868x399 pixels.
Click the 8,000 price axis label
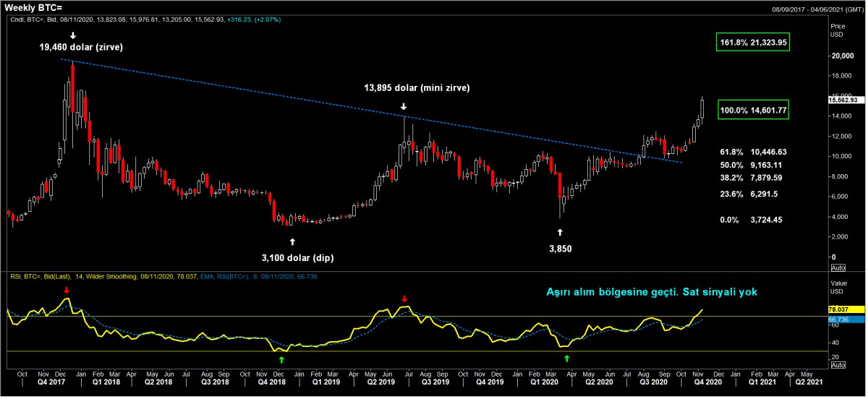coord(839,176)
